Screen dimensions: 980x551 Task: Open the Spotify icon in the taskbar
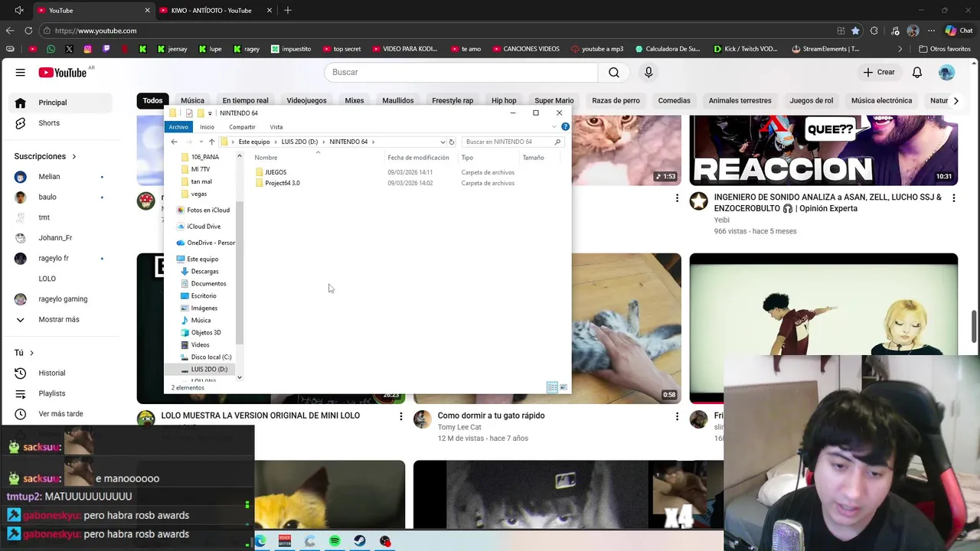(335, 541)
